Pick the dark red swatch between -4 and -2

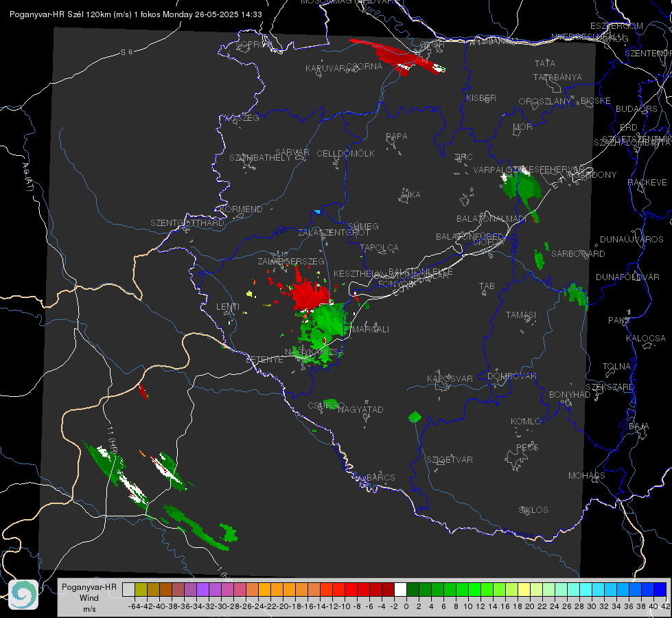pos(388,590)
